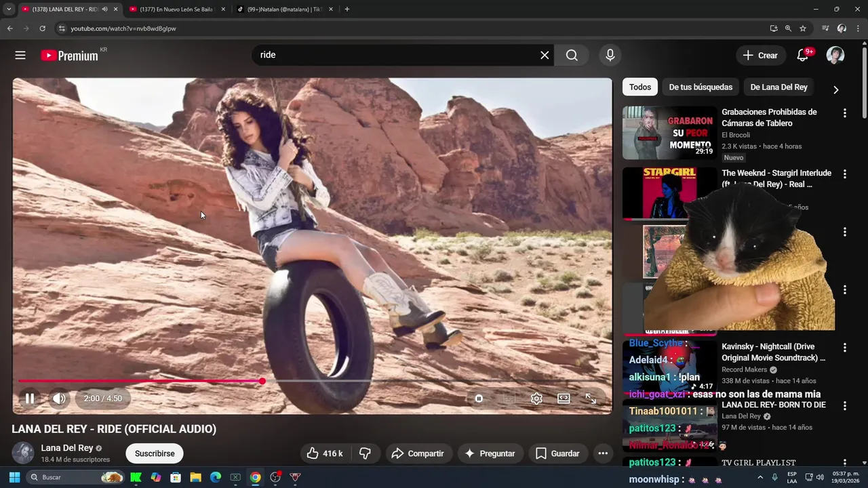868x488 pixels.
Task: Open the YouTube hamburger guide menu
Action: click(x=20, y=56)
